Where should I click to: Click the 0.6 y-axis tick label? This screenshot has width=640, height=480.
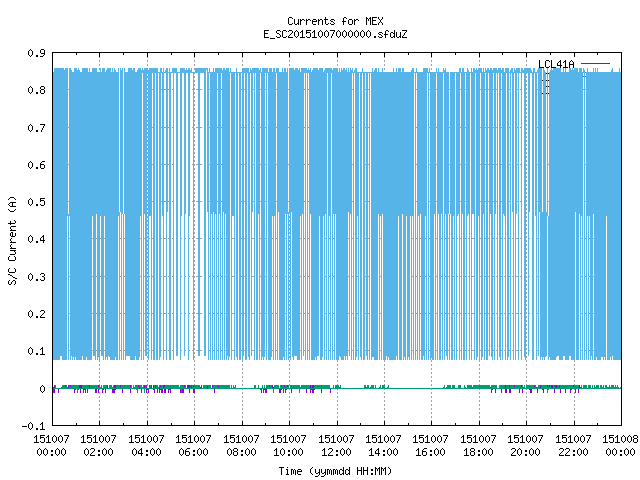point(36,165)
